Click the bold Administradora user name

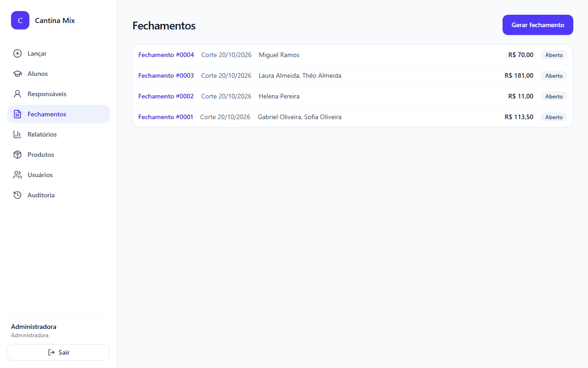tap(34, 327)
